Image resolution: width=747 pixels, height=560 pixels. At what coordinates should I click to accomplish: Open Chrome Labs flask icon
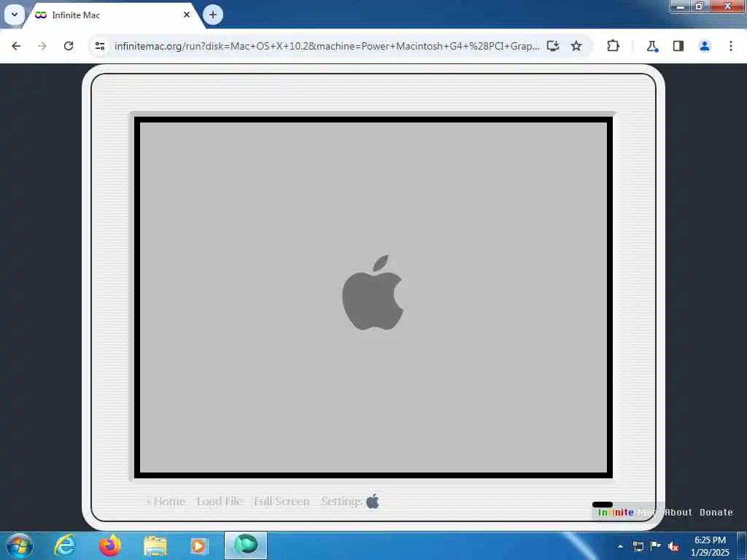651,46
